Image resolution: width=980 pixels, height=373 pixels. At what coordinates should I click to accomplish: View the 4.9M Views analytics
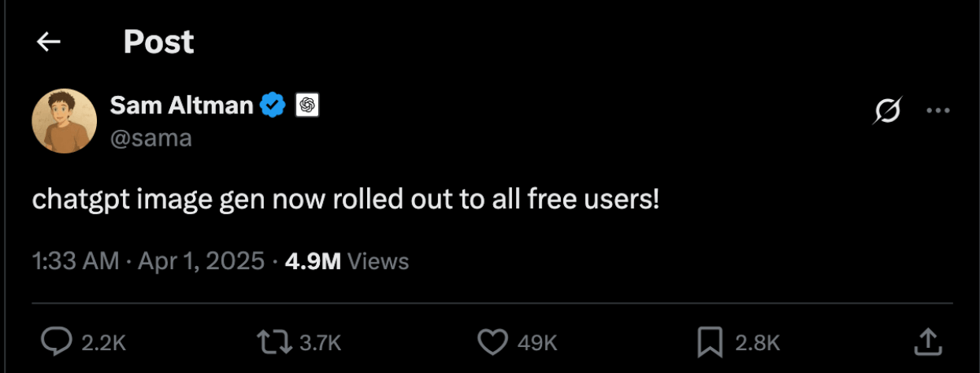[347, 260]
